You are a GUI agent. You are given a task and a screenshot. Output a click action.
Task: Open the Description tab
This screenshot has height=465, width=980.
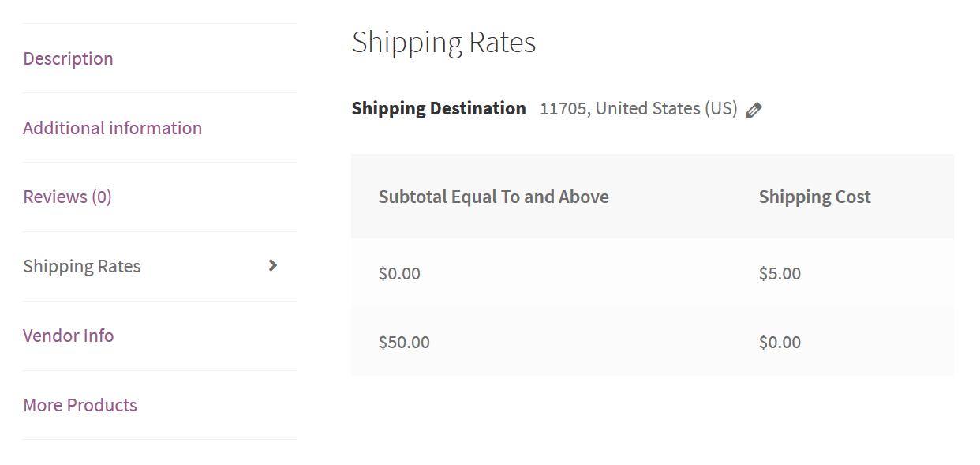(x=68, y=58)
